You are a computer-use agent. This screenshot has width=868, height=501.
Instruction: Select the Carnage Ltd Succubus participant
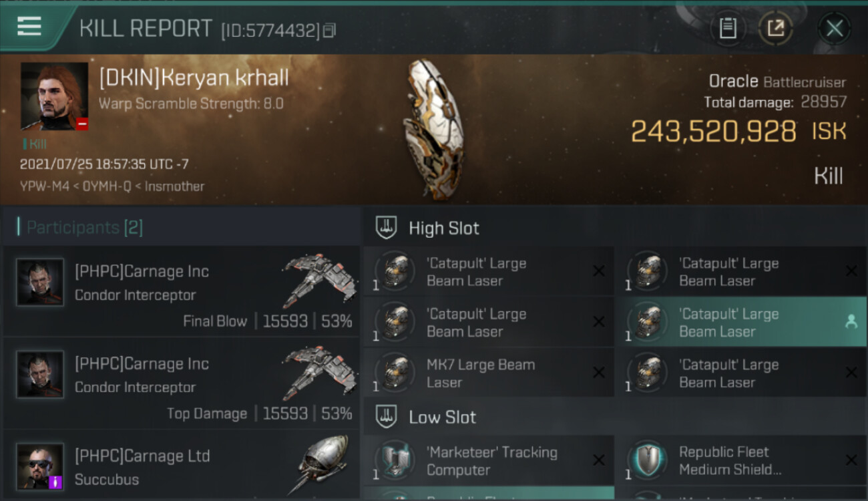[x=181, y=466]
